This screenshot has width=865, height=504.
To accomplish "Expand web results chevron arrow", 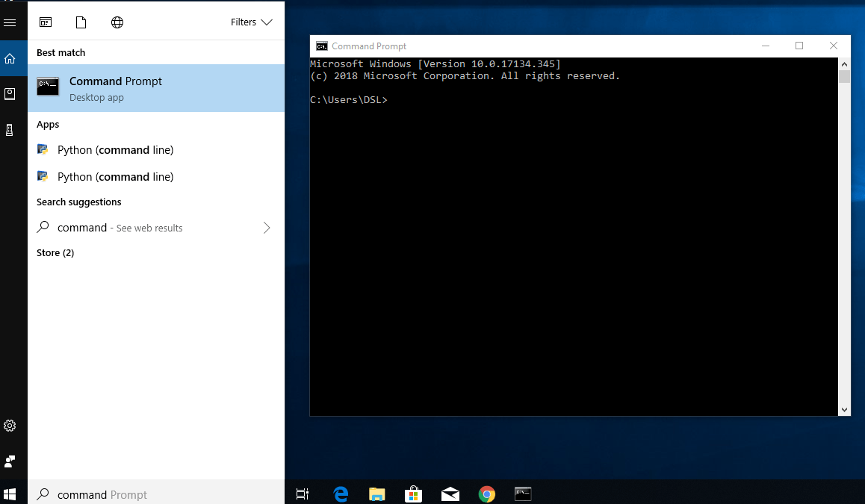I will click(x=267, y=228).
